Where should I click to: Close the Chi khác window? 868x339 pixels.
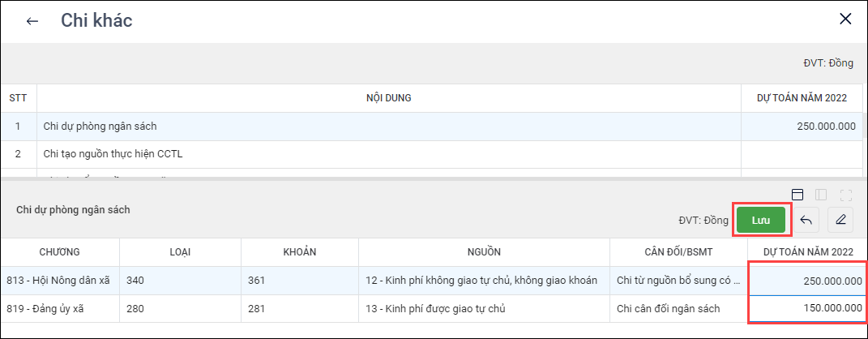(845, 19)
